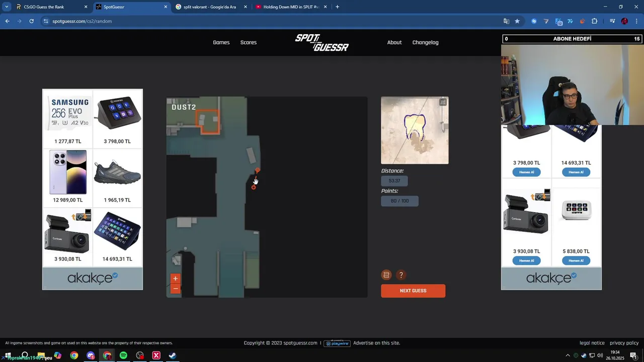Open the Chrome three-dot menu
The height and width of the screenshot is (362, 644).
(636, 21)
